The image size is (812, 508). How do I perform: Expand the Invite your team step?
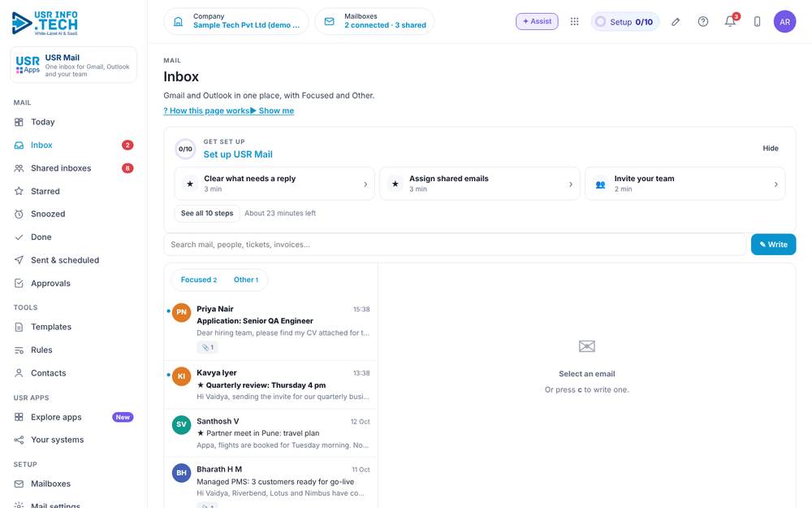coord(685,184)
